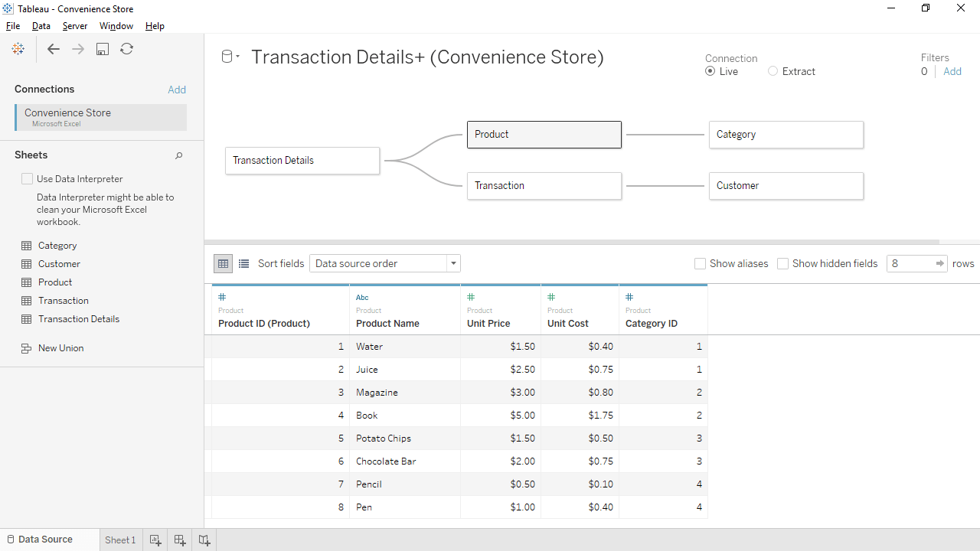Click the rows count input field

(910, 263)
